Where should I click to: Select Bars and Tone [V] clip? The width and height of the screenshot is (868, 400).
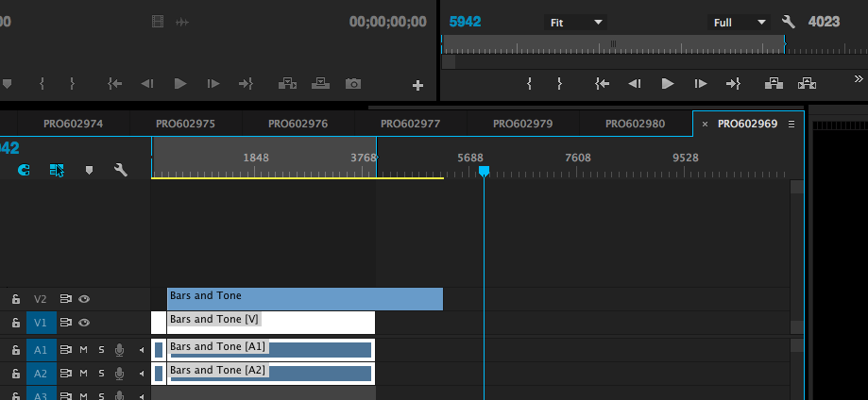[271, 323]
